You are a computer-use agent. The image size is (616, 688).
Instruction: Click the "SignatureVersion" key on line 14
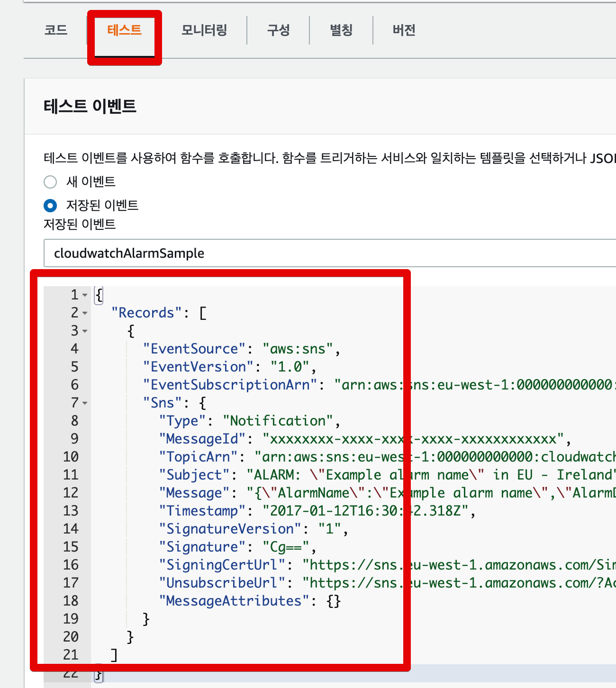230,529
